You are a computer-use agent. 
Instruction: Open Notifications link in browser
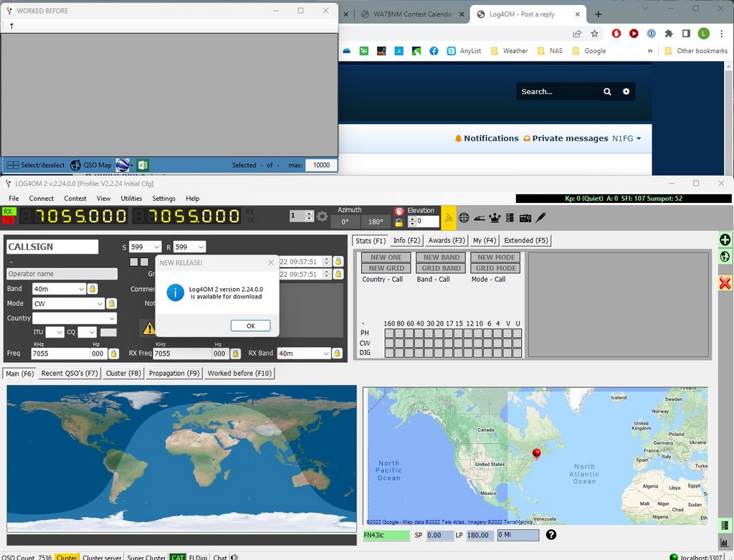tap(487, 138)
